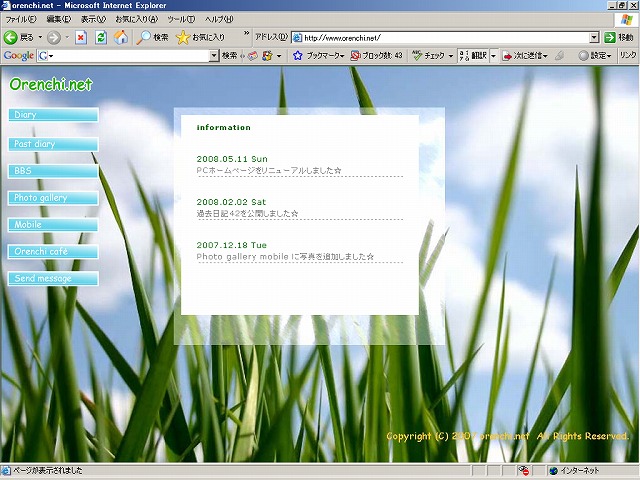Click the Photo gallery mobile news text
The image size is (640, 480).
(x=285, y=257)
